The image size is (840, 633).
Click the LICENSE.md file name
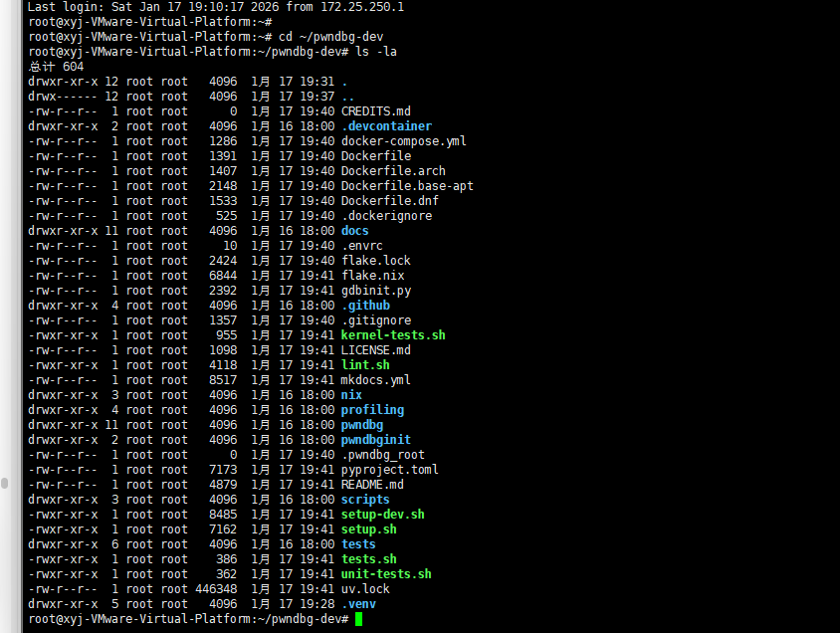(375, 350)
